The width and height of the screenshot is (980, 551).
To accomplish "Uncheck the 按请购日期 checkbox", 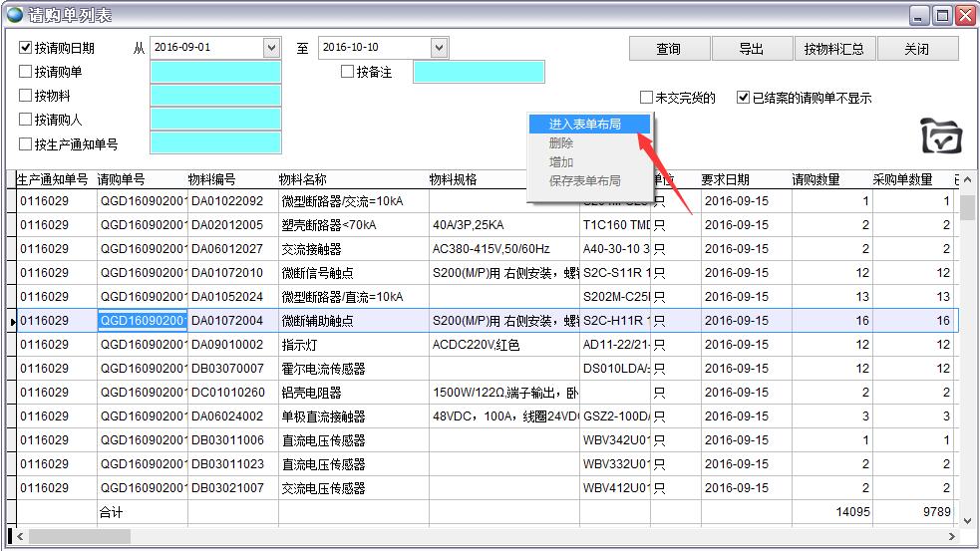I will pyautogui.click(x=26, y=48).
